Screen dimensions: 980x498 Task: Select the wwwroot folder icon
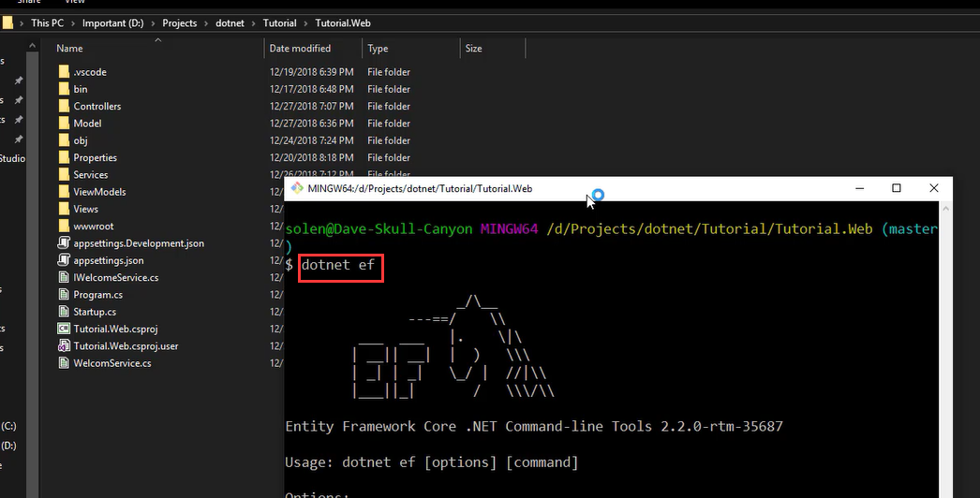[x=64, y=227]
